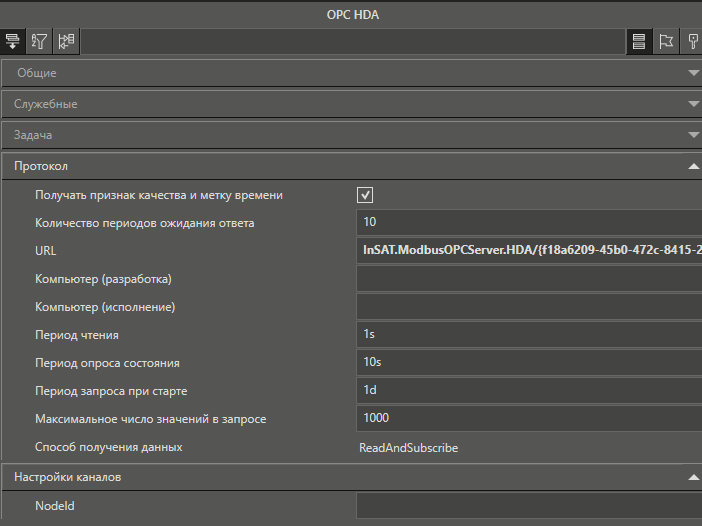
Task: Select the list view icon at top right
Action: (x=639, y=41)
